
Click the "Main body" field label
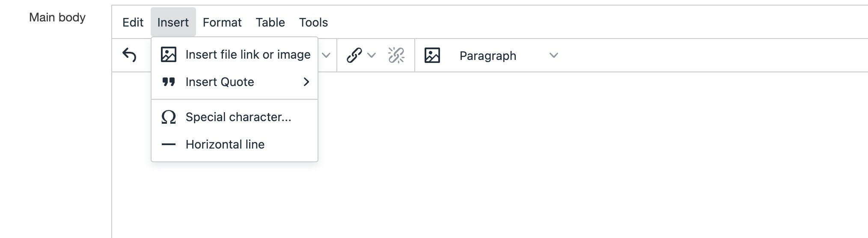pyautogui.click(x=57, y=18)
